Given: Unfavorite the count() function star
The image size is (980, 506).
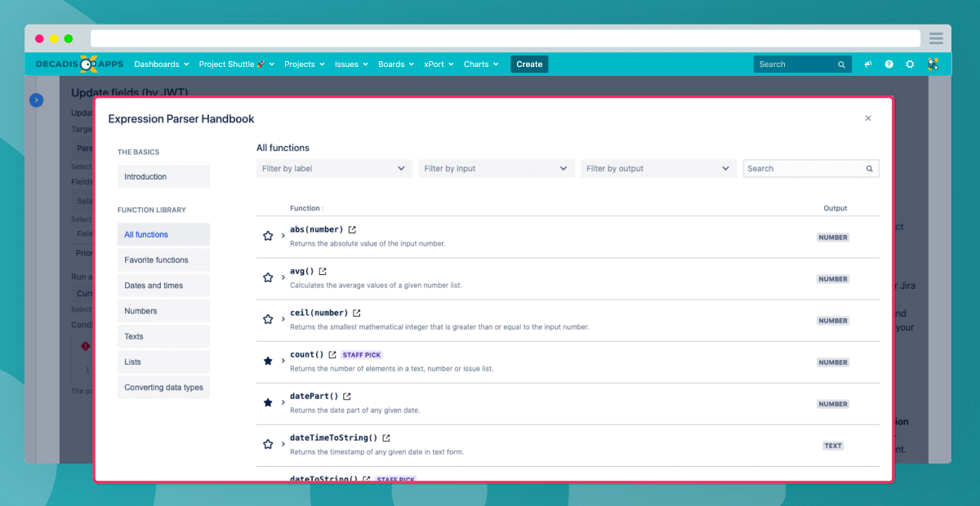Looking at the screenshot, I should [x=268, y=361].
